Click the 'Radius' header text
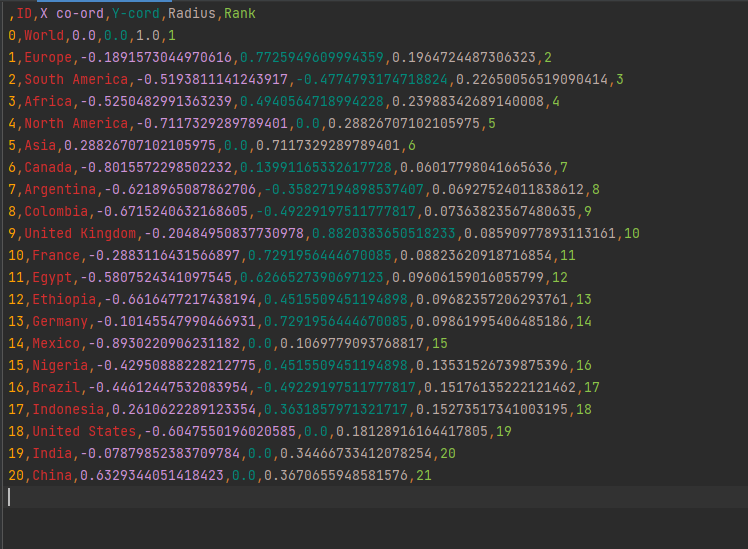This screenshot has height=549, width=748. [192, 14]
